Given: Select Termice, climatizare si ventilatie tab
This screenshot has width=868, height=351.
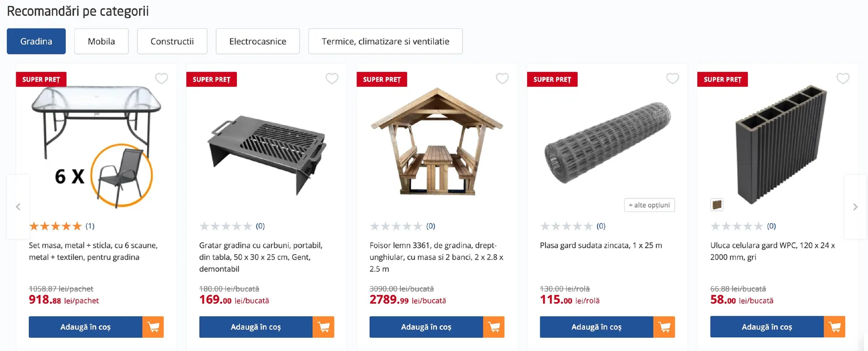Looking at the screenshot, I should [x=385, y=41].
